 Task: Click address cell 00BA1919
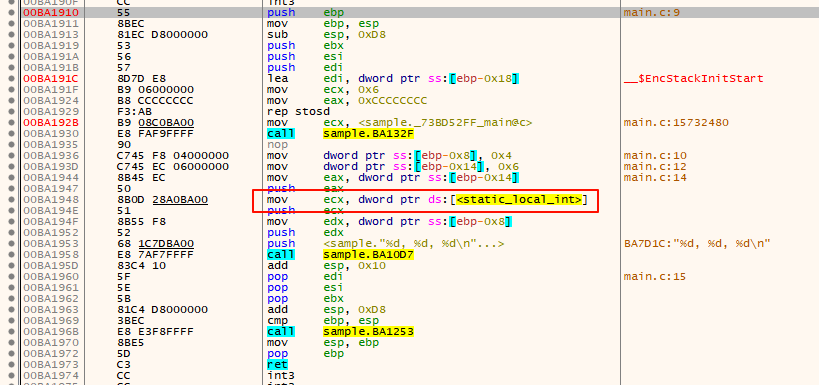[51, 45]
